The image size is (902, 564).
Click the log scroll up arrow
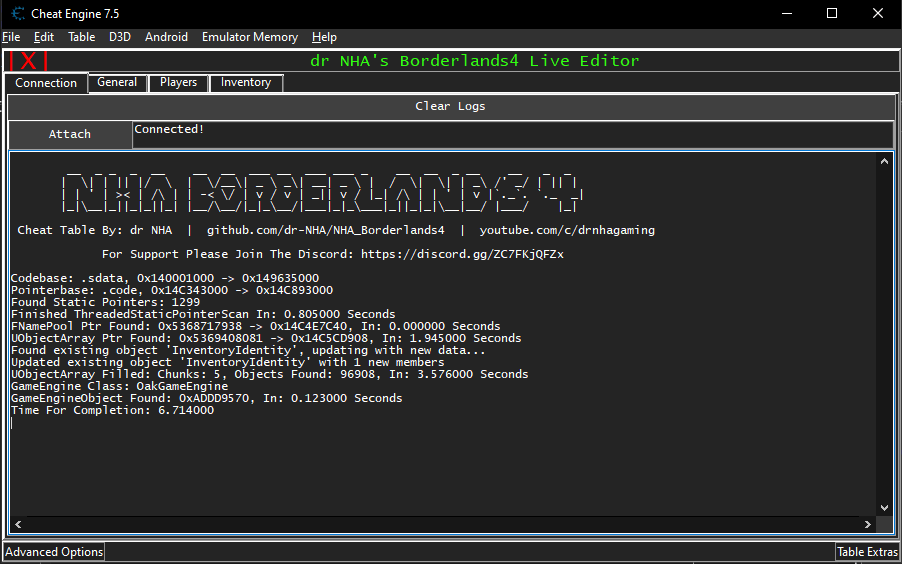(x=884, y=162)
